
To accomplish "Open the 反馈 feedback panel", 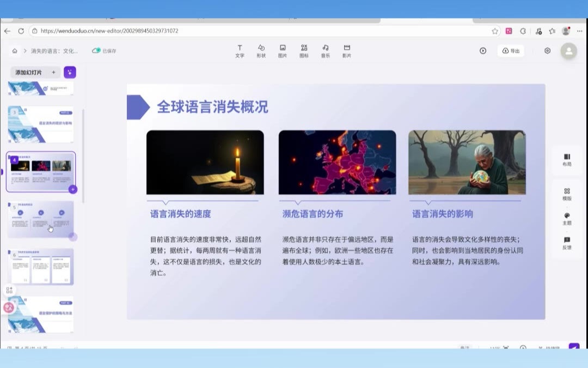I will (567, 243).
